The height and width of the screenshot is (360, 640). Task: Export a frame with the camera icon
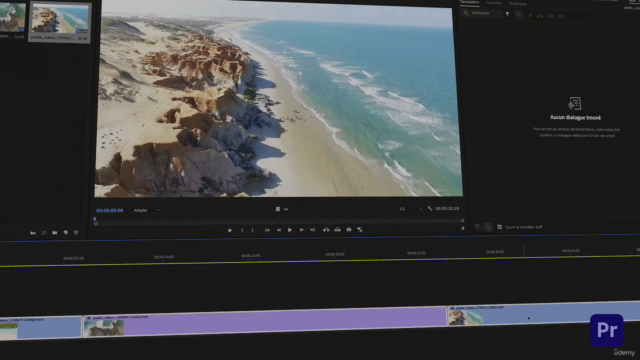(349, 230)
